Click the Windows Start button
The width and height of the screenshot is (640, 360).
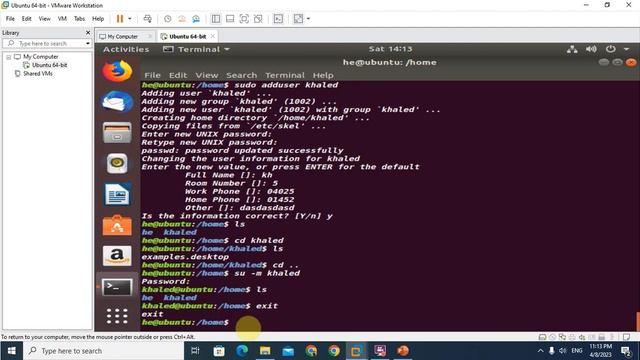(11, 351)
